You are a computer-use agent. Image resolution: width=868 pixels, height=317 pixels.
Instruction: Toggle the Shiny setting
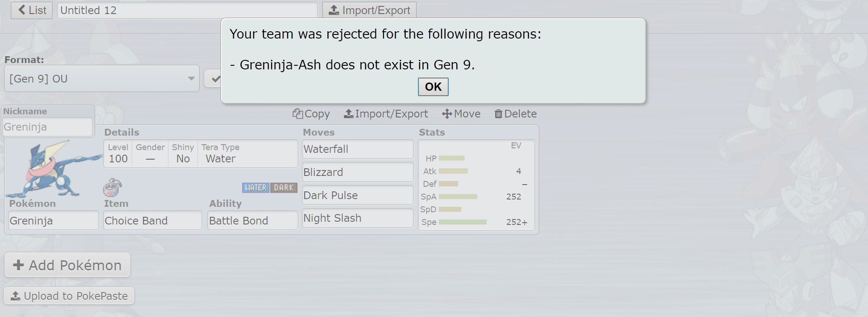tap(183, 154)
